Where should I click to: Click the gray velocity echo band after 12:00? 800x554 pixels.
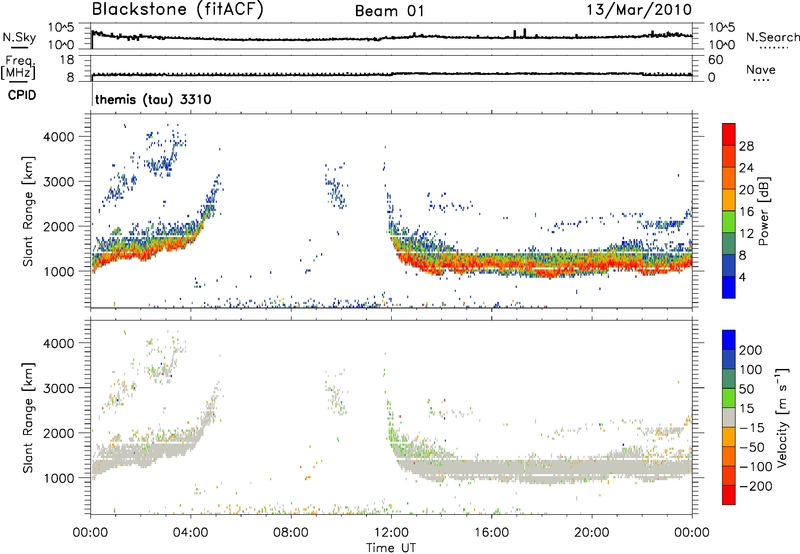click(x=541, y=468)
